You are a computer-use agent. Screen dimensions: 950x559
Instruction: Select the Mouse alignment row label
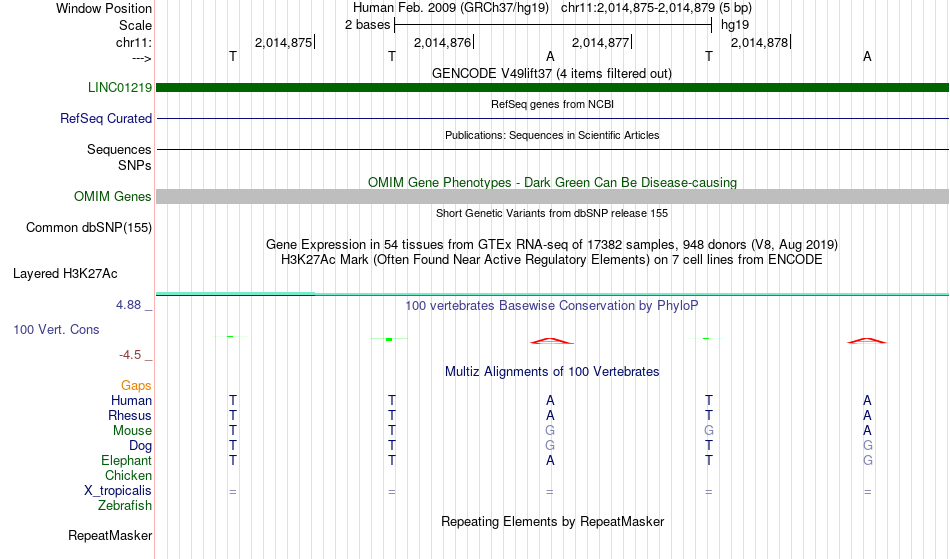click(132, 431)
